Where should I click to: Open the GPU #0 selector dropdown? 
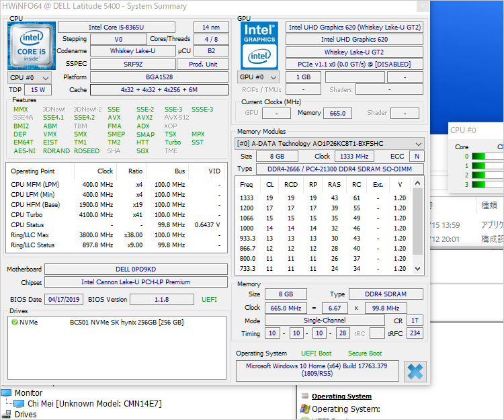(x=258, y=77)
